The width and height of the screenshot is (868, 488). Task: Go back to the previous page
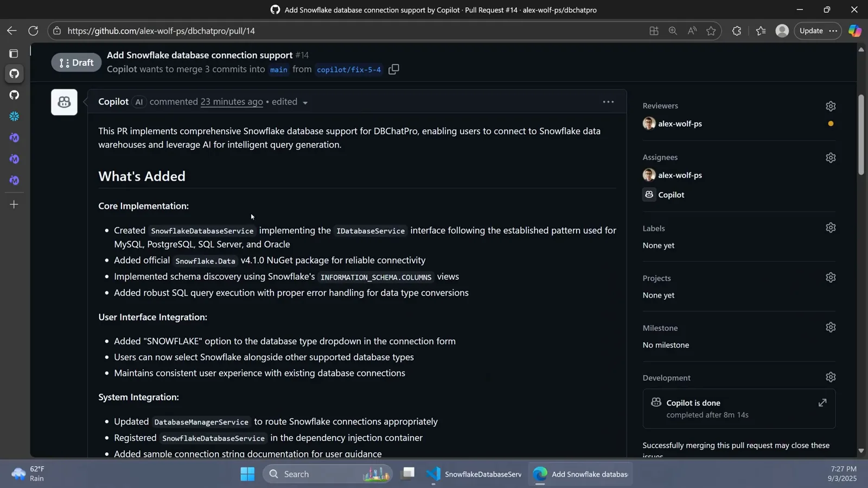click(x=12, y=31)
